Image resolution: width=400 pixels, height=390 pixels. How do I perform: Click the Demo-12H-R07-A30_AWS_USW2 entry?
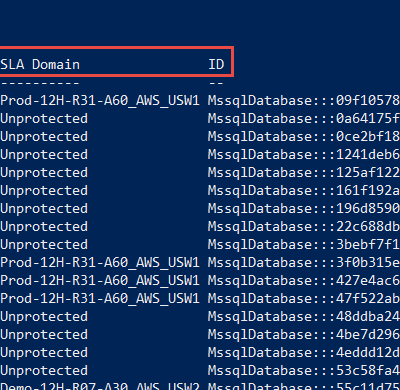coord(100,386)
